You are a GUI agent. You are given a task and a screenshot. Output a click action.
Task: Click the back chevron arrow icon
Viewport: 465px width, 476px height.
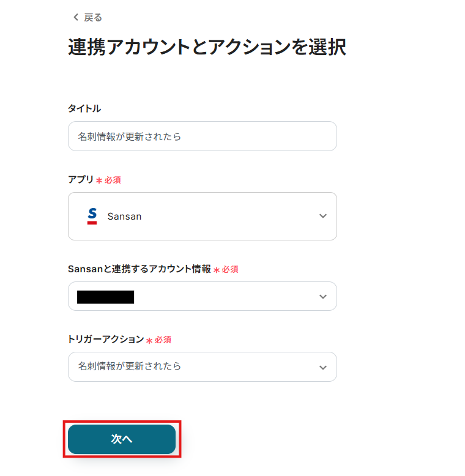(x=75, y=18)
